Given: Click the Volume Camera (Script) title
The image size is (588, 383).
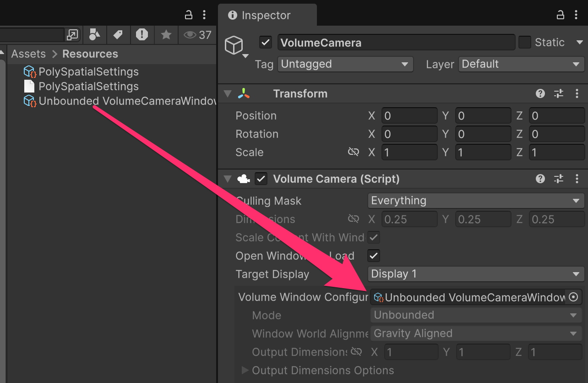Looking at the screenshot, I should [336, 179].
